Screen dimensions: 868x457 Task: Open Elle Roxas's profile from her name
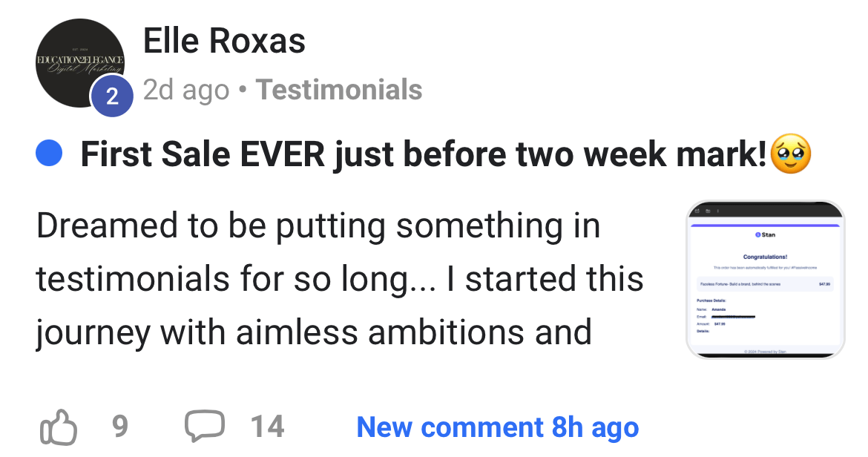[224, 40]
